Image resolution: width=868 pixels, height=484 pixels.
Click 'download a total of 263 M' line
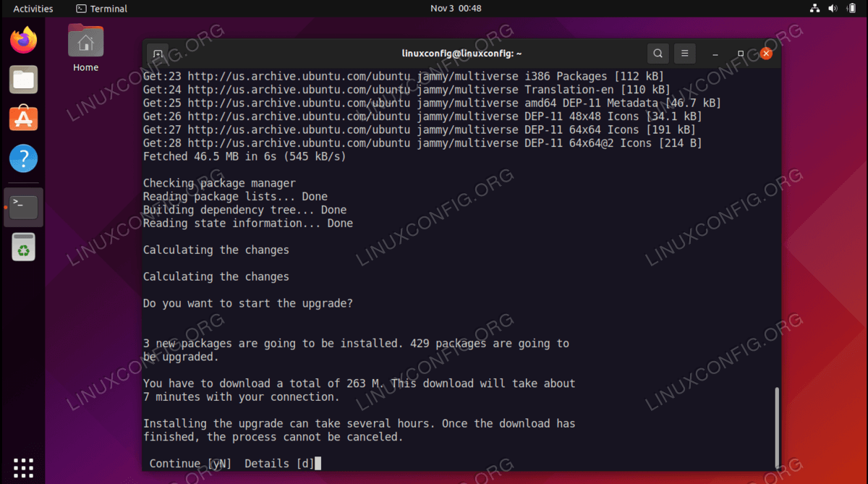click(x=359, y=383)
